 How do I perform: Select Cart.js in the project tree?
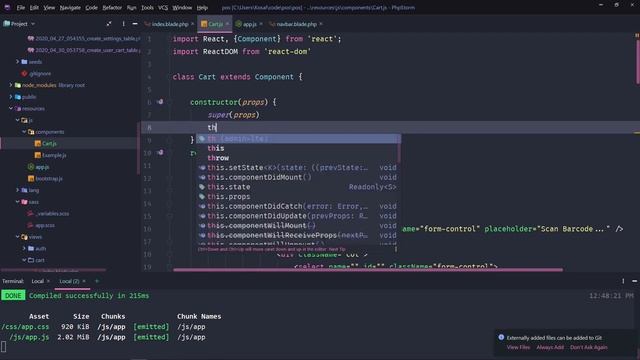coord(46,144)
